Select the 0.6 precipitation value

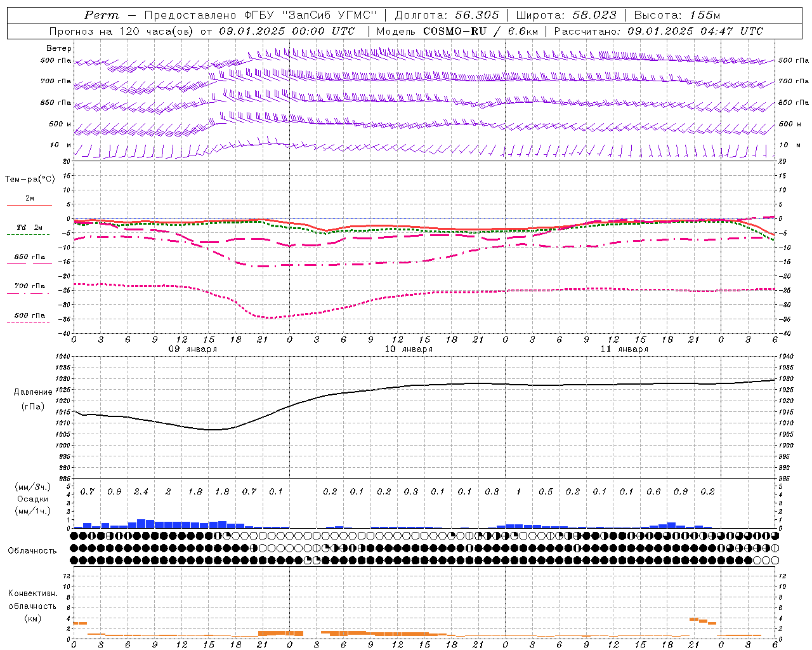[x=653, y=492]
